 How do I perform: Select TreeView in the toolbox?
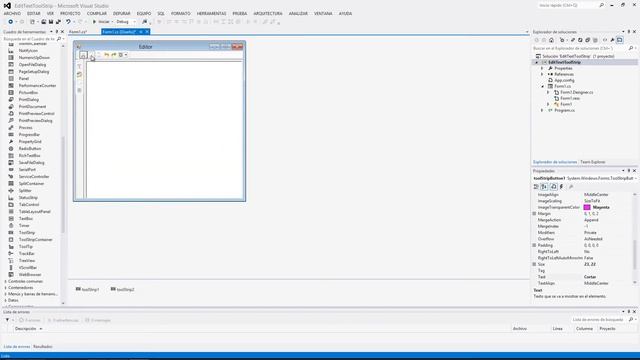(x=27, y=260)
